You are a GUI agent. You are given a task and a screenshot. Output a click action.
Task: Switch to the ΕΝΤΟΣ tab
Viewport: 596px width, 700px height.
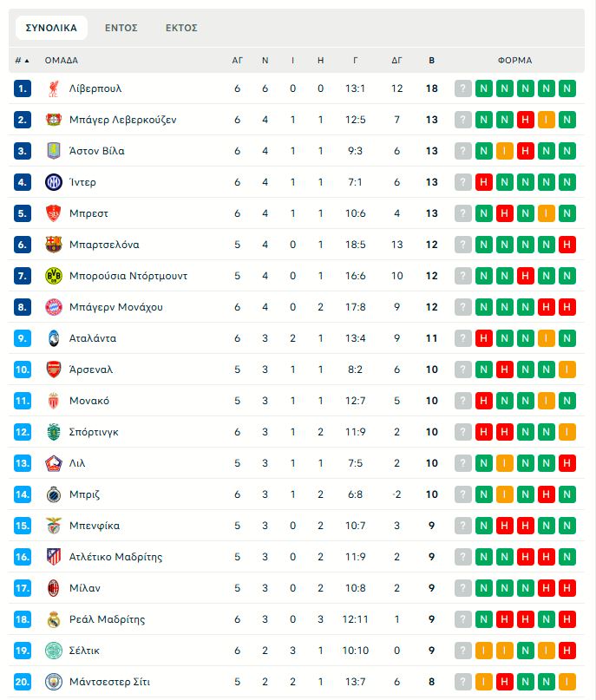point(121,28)
